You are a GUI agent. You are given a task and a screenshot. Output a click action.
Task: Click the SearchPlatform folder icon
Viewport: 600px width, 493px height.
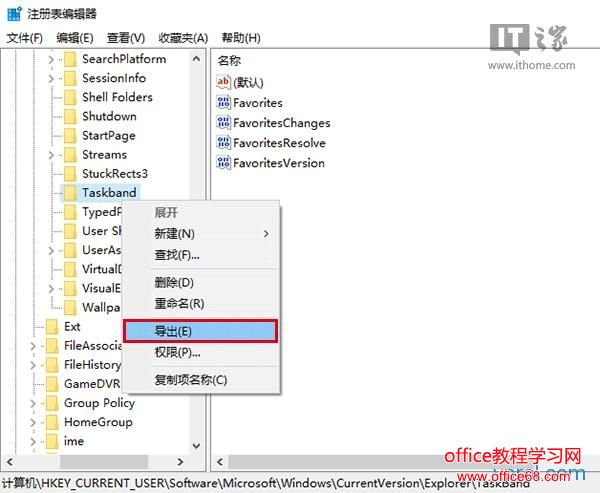coord(70,59)
